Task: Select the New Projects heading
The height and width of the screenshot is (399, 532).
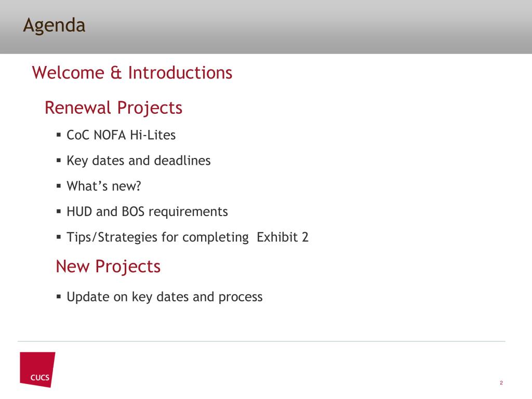Action: click(x=108, y=267)
